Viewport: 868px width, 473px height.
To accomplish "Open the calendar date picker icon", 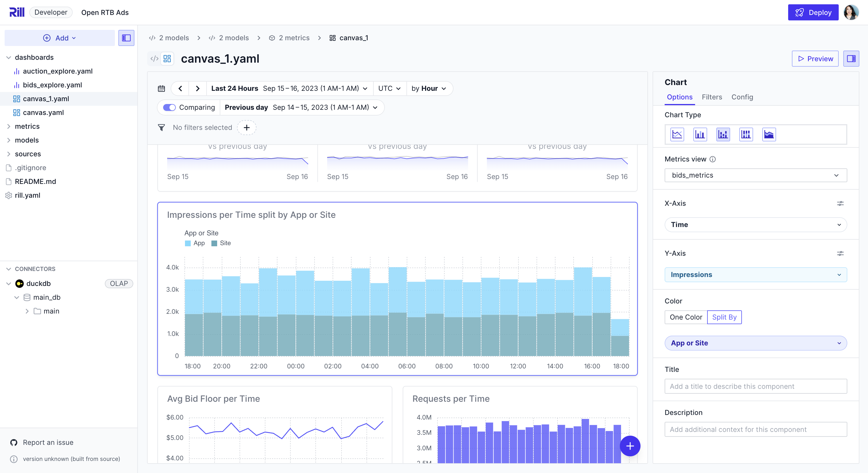I will click(161, 88).
